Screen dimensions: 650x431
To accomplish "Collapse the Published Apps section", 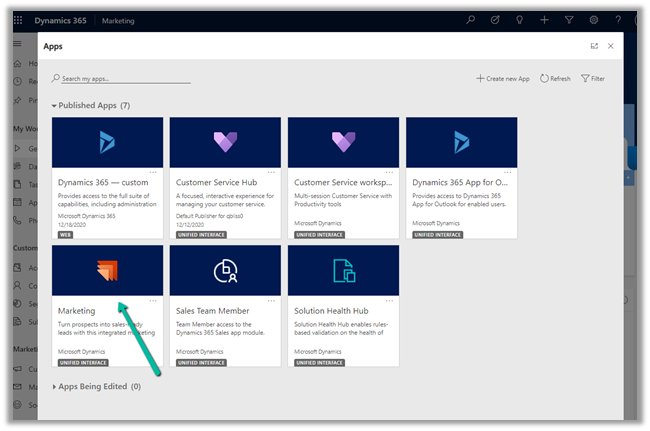I will (54, 105).
